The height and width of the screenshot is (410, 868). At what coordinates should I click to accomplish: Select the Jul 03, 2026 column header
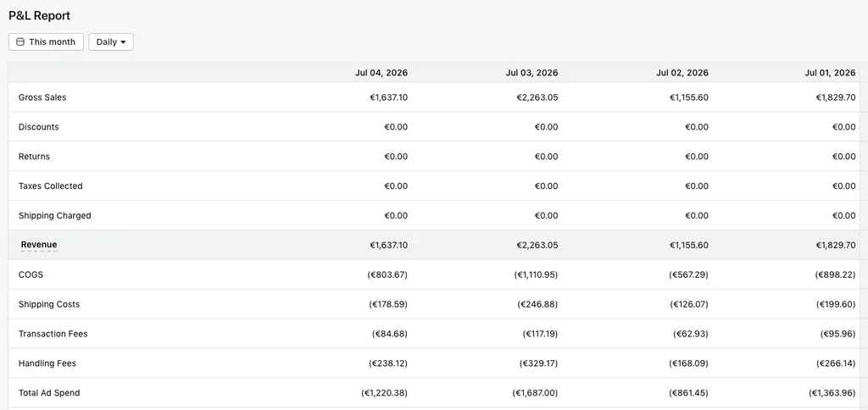(x=531, y=73)
